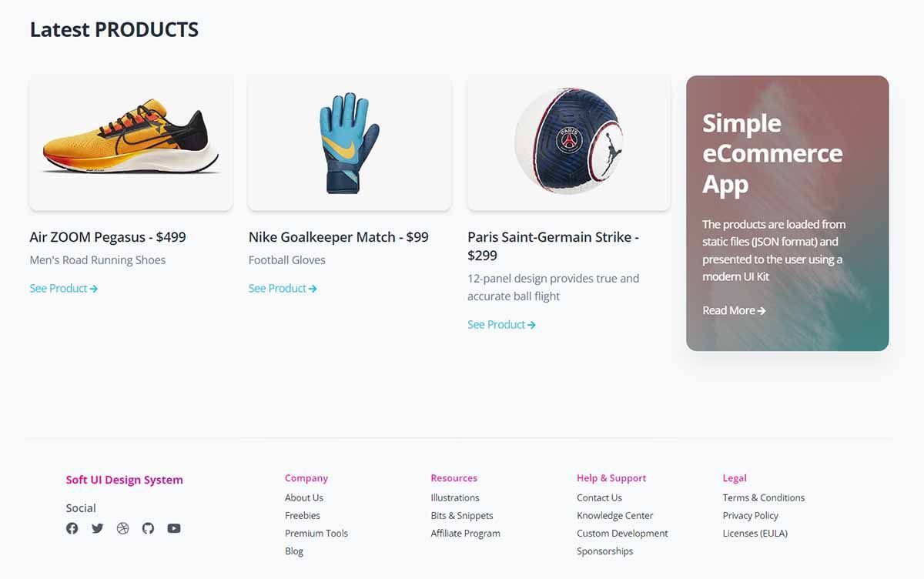Click the Air ZOOM Pegasus shoe image
The height and width of the screenshot is (579, 924).
130,142
